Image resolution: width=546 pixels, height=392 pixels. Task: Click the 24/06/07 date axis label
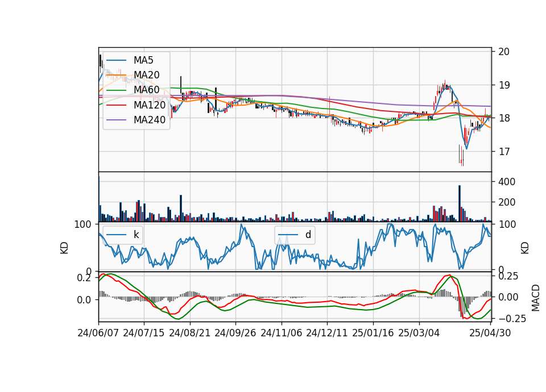[x=98, y=333]
